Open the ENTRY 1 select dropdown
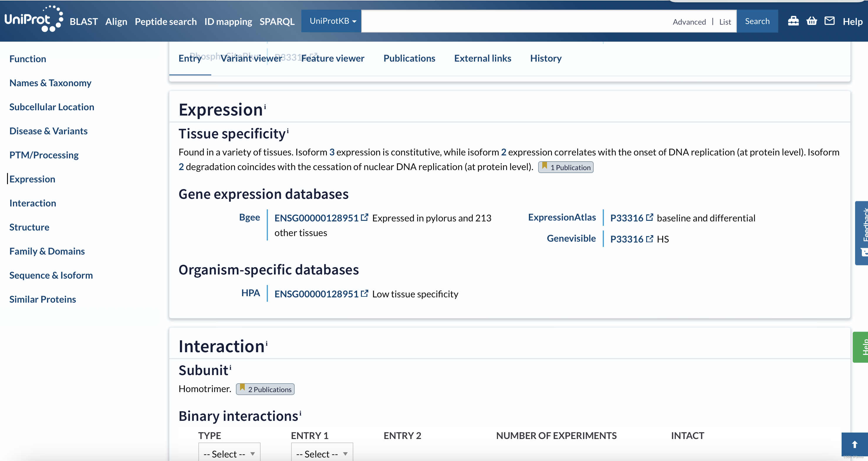The image size is (868, 461). tap(322, 453)
